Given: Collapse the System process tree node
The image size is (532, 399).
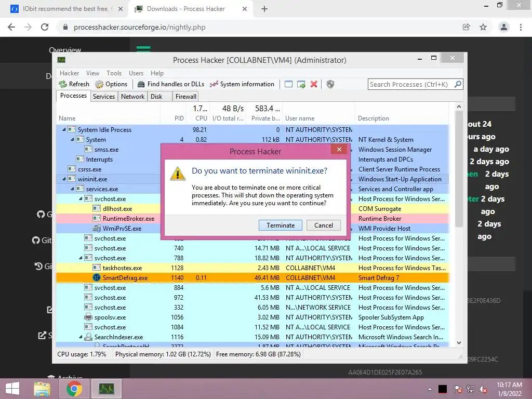Looking at the screenshot, I should coord(72,139).
